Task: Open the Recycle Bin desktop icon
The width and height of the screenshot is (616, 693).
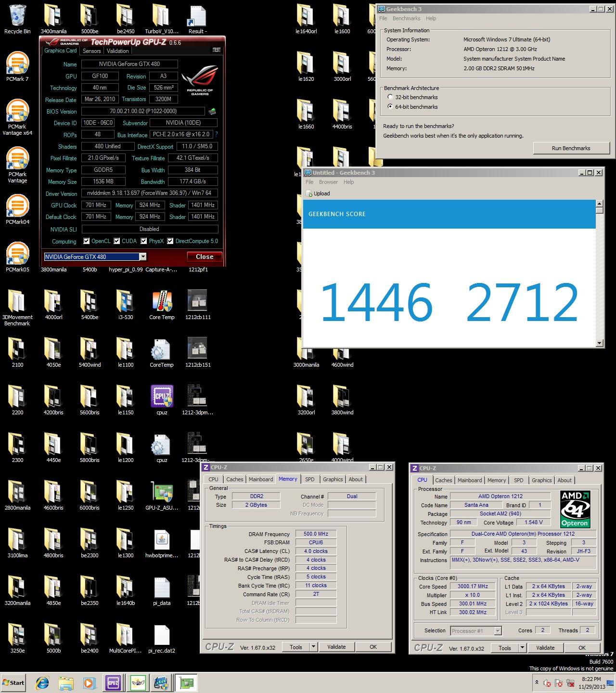Action: (17, 19)
